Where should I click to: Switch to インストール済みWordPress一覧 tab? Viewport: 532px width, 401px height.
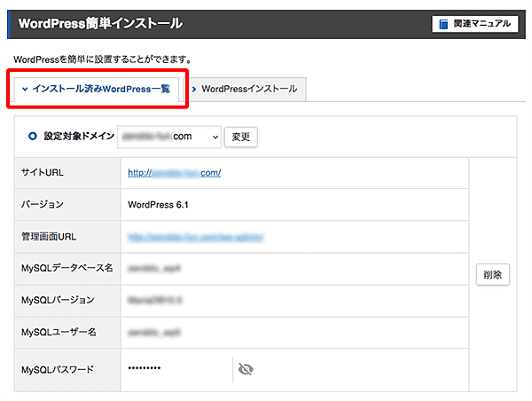[97, 90]
